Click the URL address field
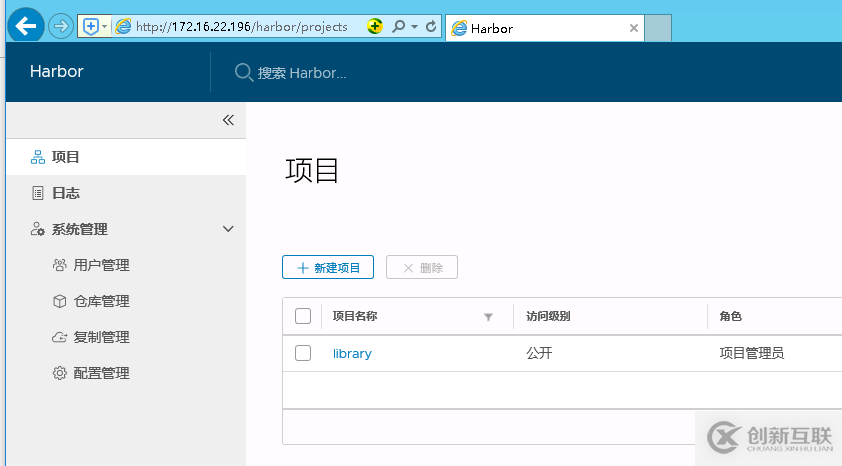The width and height of the screenshot is (842, 466). (242, 27)
